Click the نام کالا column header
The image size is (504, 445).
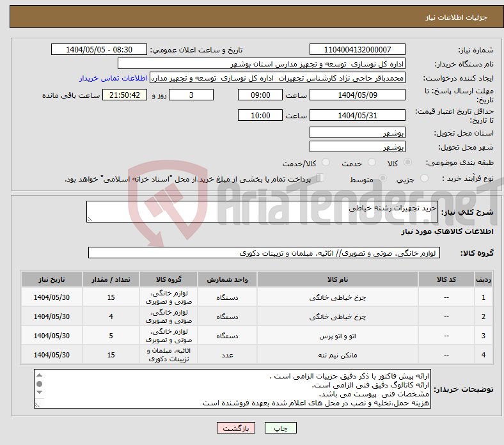tap(337, 279)
